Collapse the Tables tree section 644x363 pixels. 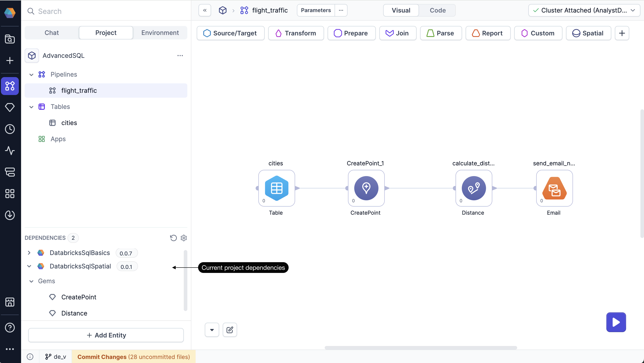(x=31, y=107)
